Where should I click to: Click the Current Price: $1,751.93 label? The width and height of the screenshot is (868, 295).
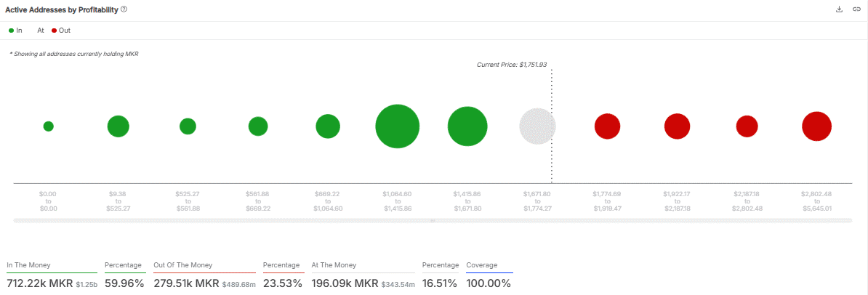coord(512,65)
